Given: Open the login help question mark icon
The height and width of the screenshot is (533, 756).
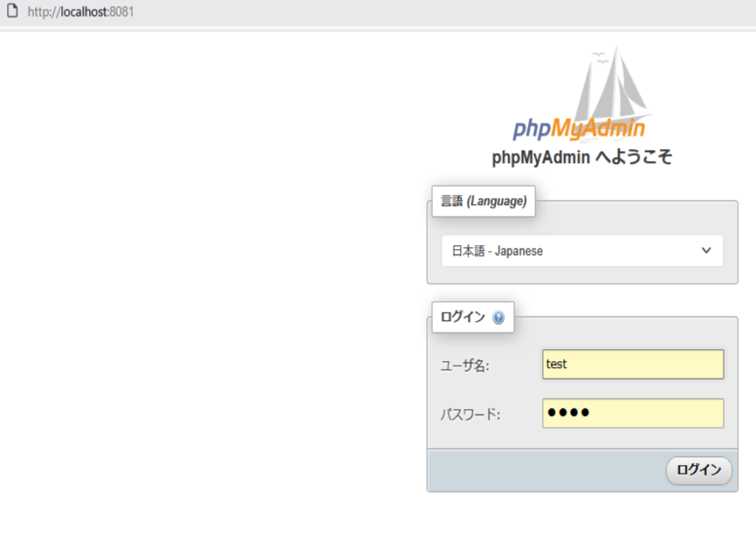Looking at the screenshot, I should click(498, 318).
